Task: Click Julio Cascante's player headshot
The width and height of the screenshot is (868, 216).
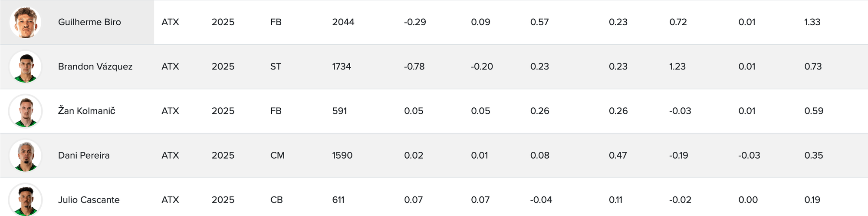Action: 25,199
